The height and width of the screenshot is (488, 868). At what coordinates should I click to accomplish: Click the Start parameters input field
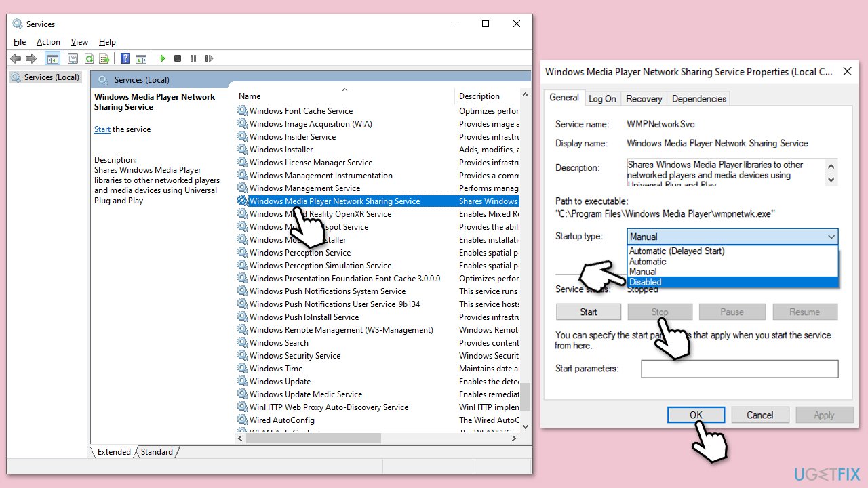(739, 369)
